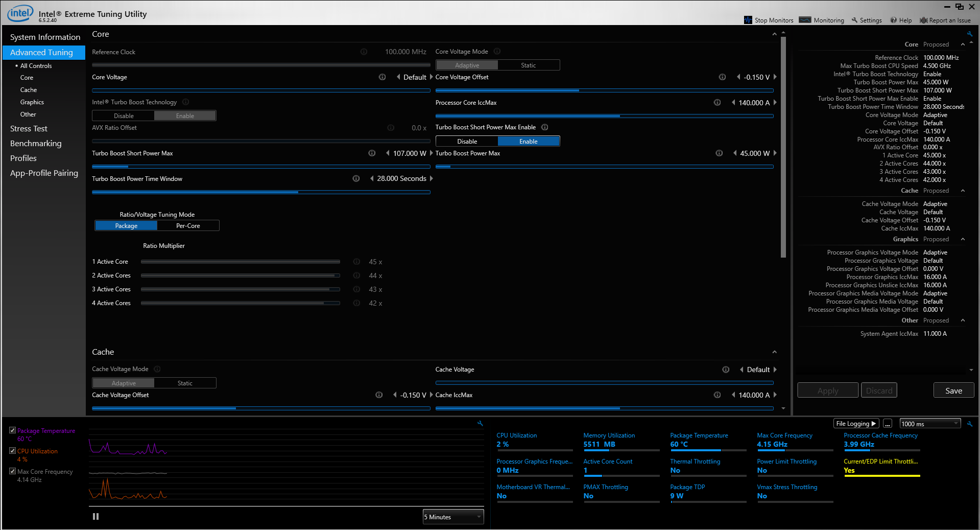Click the Report an Issue bug icon

click(923, 20)
